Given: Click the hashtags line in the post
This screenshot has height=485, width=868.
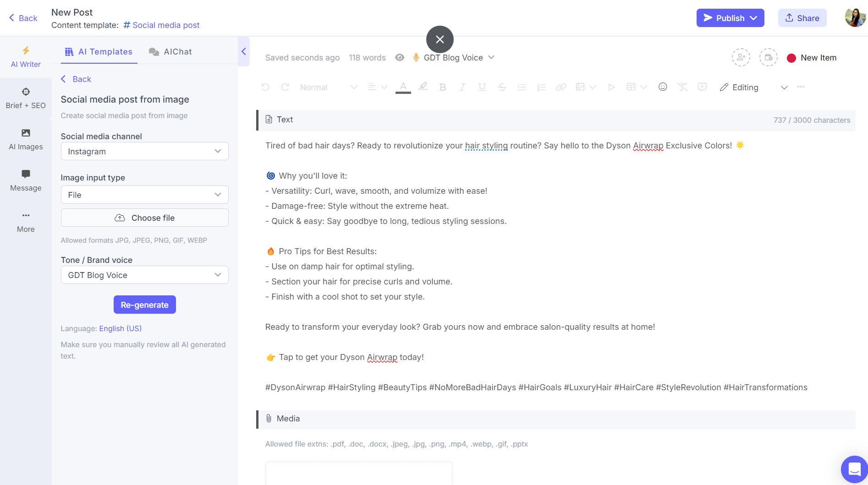Looking at the screenshot, I should click(536, 387).
